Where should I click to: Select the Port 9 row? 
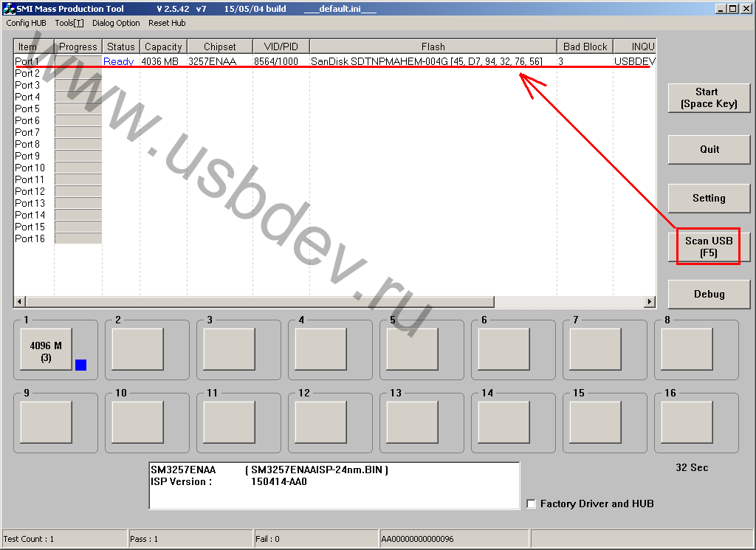[334, 156]
